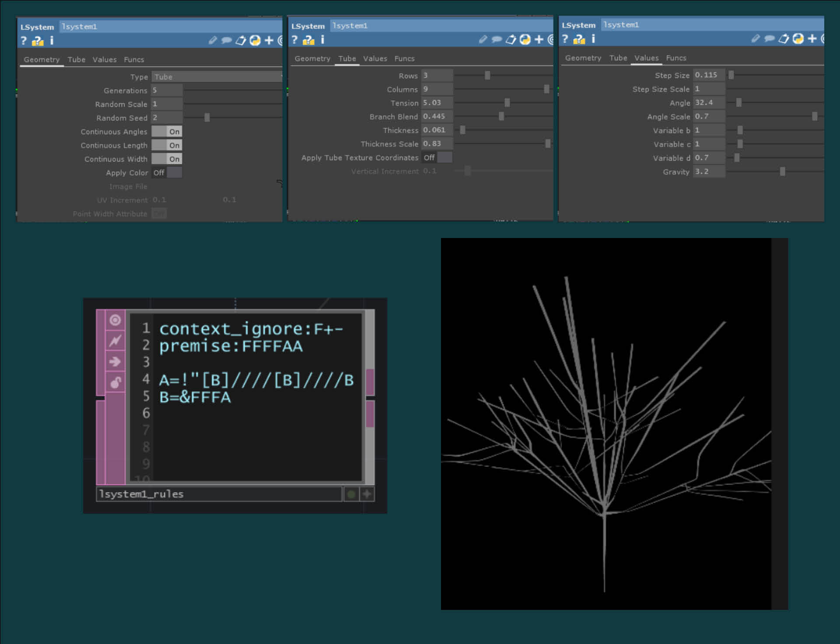
Task: Open operator help in the Step Size panel
Action: (x=565, y=39)
